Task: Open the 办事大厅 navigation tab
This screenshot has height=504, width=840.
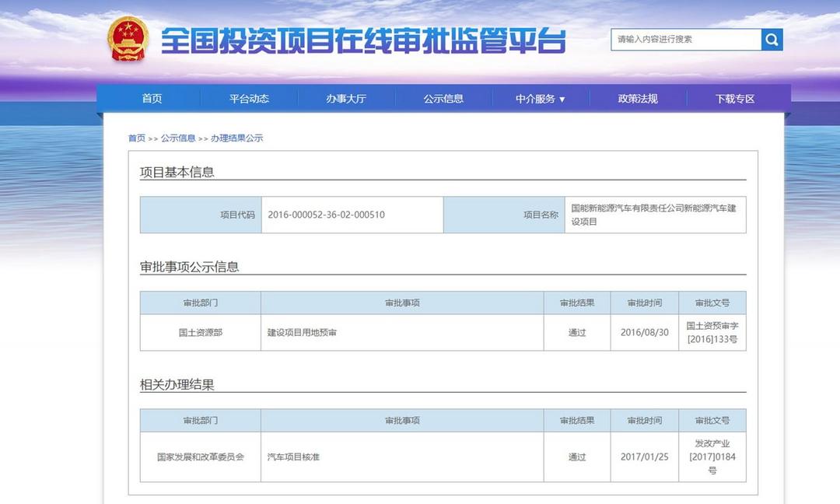Action: pos(346,99)
